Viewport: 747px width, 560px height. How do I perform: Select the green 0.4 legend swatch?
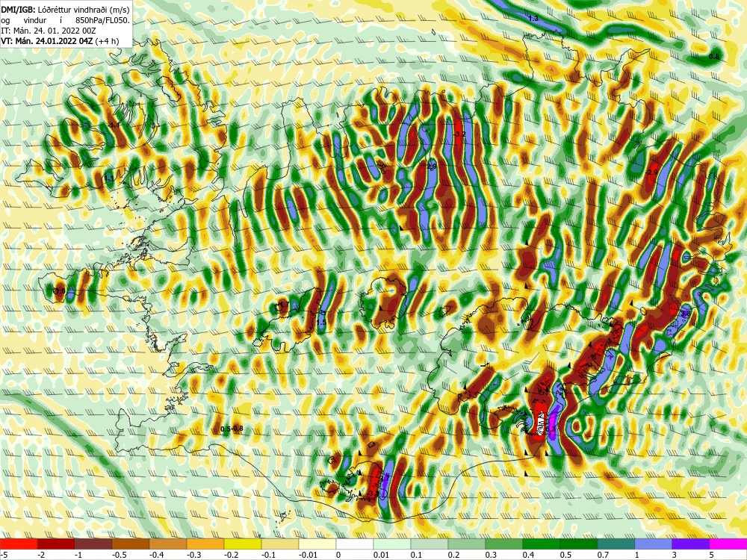542,544
